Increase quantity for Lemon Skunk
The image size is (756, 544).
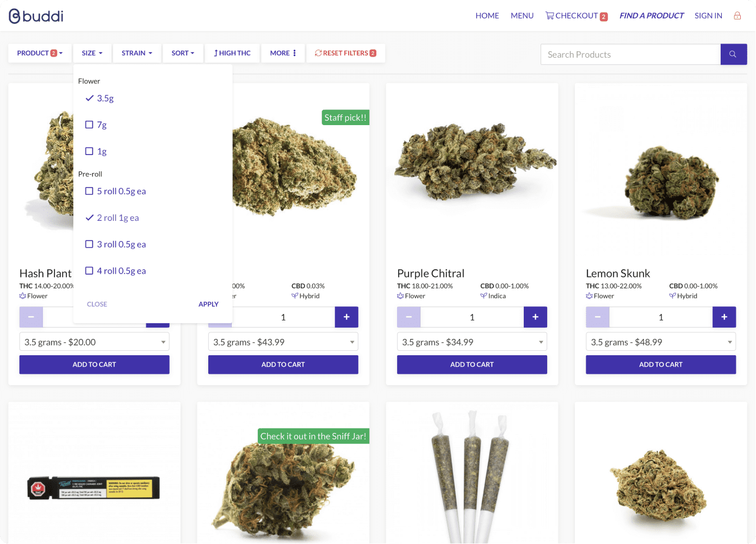[724, 317]
